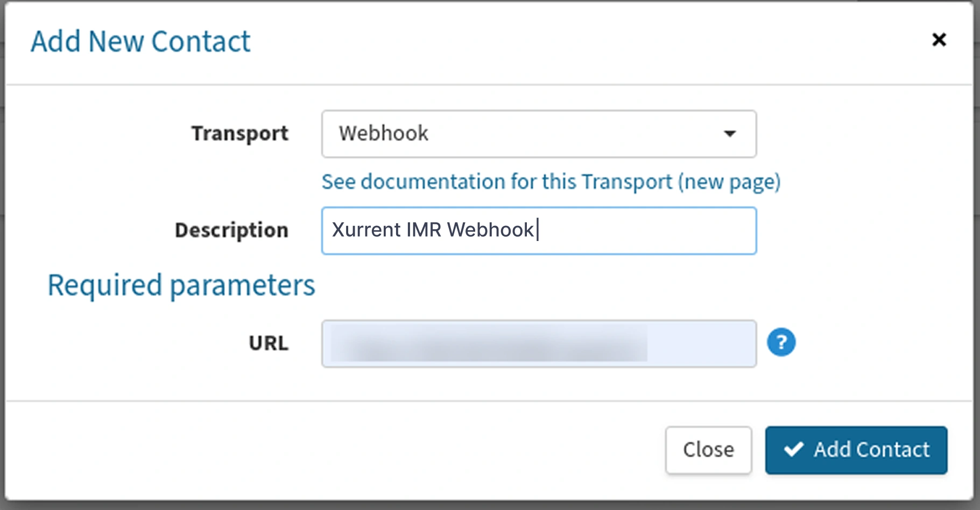Viewport: 980px width, 510px height.
Task: Click the word Webhook in Description field
Action: click(x=490, y=230)
